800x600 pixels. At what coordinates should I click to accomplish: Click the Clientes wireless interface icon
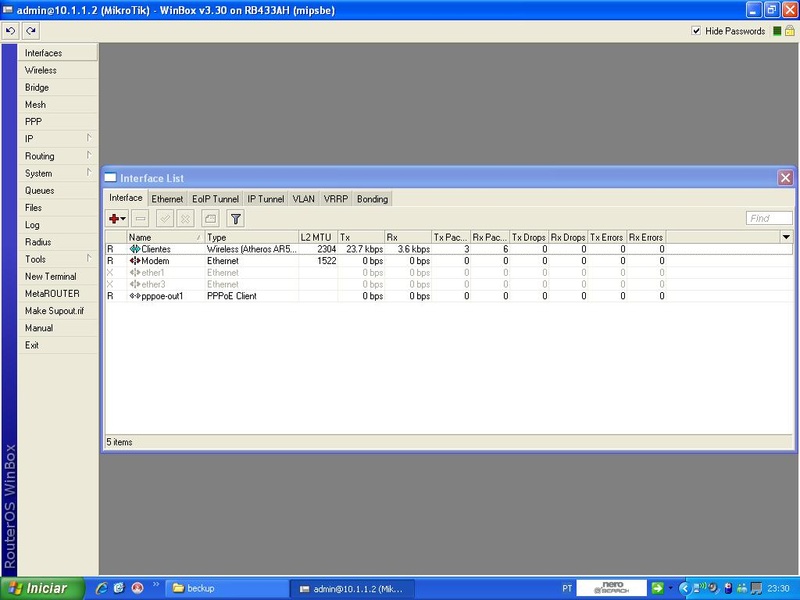coord(135,249)
